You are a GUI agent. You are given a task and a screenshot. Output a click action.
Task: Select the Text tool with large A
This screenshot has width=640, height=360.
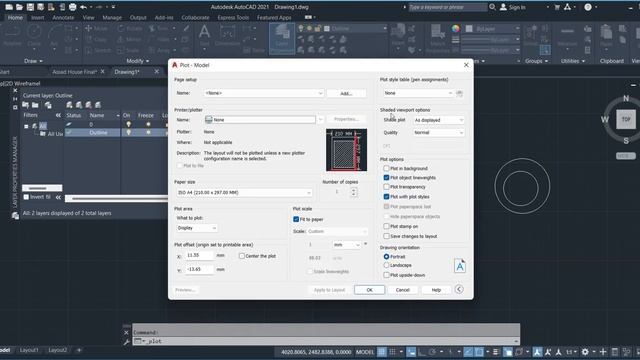(204, 35)
